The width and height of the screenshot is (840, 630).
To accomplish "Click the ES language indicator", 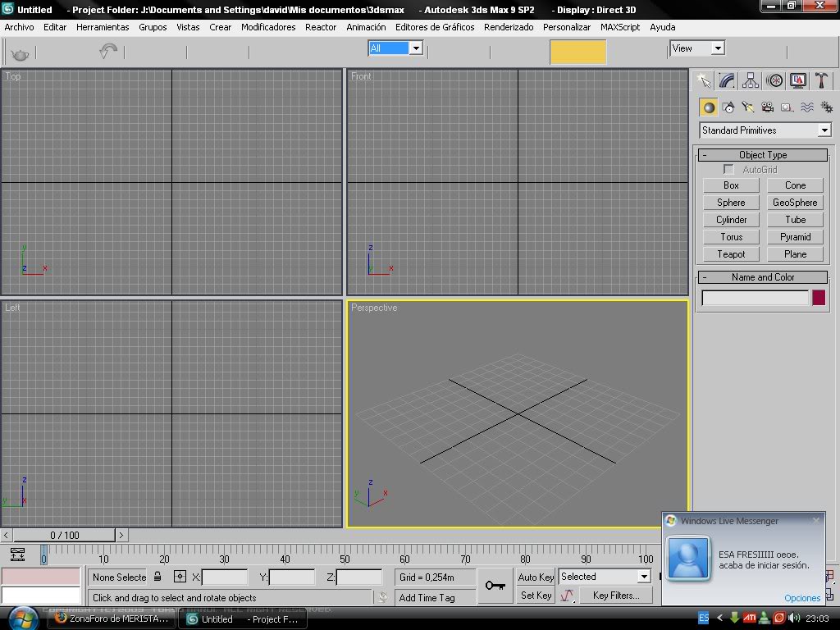I will click(x=704, y=619).
